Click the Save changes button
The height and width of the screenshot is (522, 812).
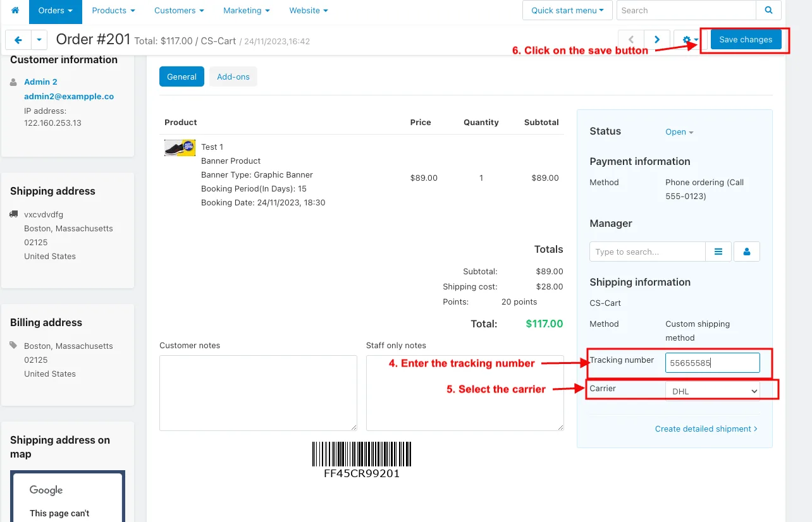(746, 39)
